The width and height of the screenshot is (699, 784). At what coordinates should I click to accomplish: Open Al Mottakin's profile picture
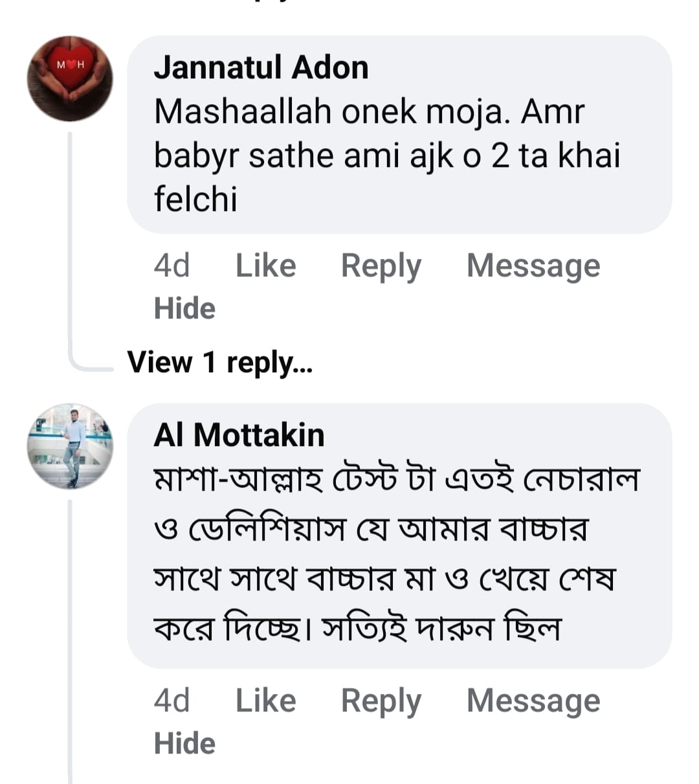[x=70, y=446]
